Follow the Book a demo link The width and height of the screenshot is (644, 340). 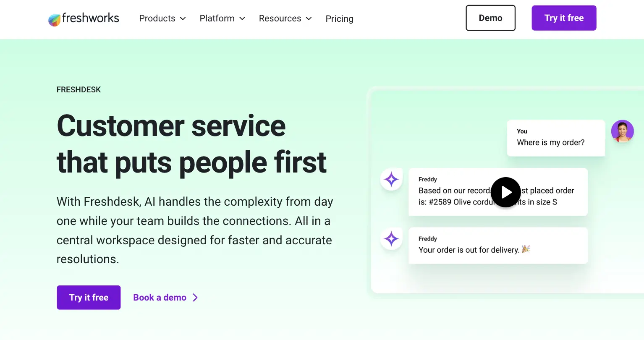(x=160, y=297)
